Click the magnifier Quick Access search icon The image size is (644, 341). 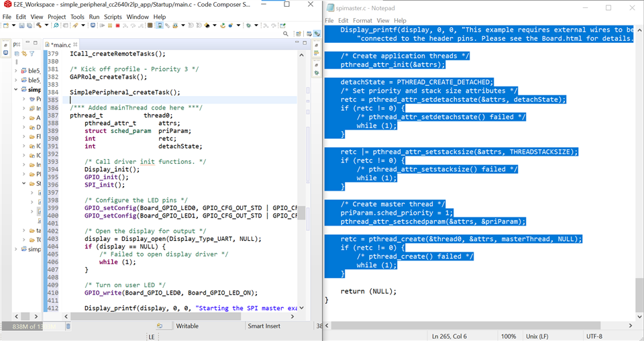286,34
